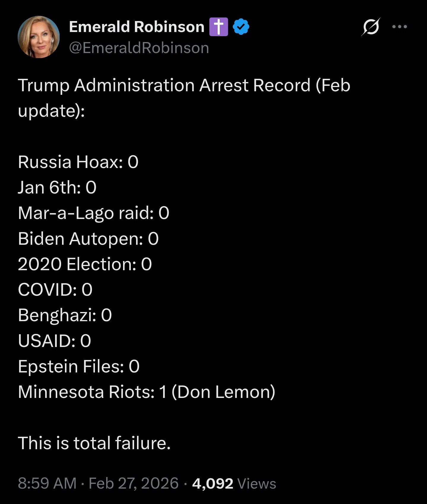Open Emerald Robinson's profile picture
The width and height of the screenshot is (427, 504).
coord(39,37)
